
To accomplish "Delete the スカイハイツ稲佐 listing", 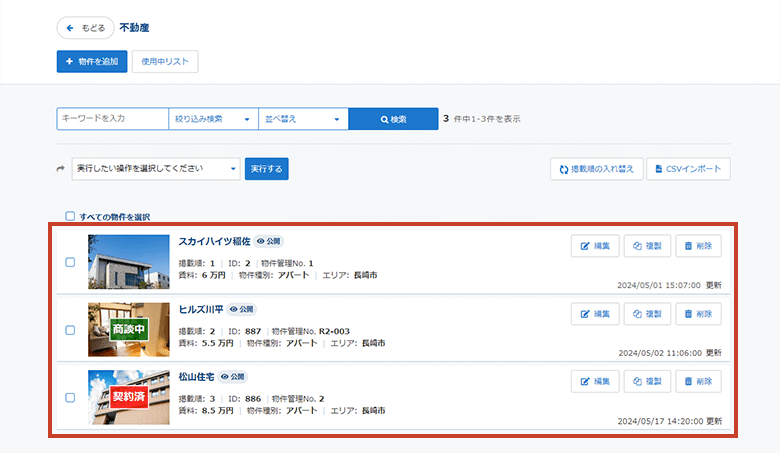I will [x=698, y=246].
